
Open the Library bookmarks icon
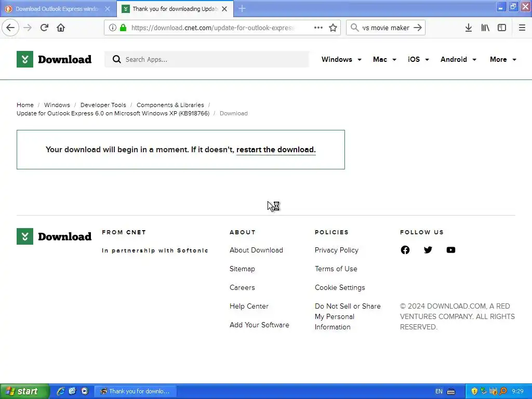[485, 28]
